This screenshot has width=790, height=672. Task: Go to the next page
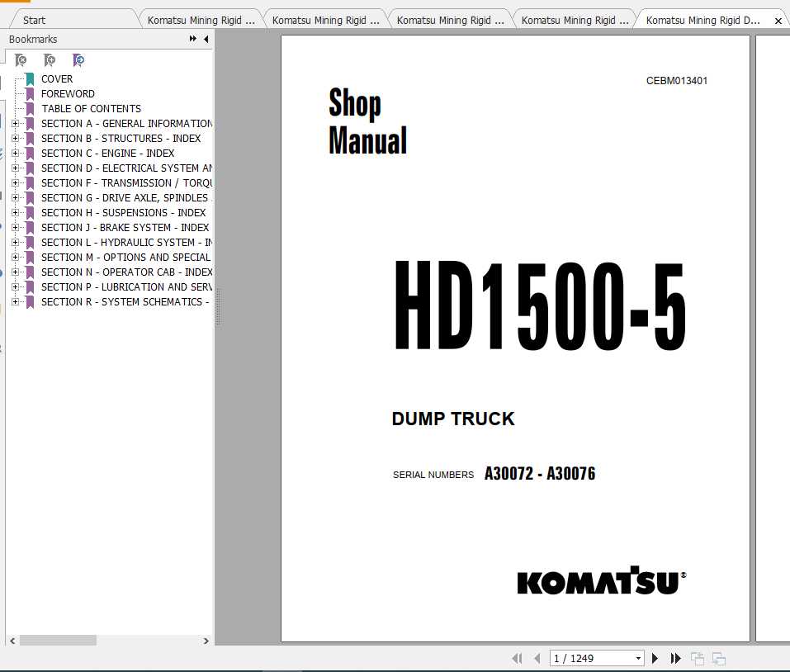pyautogui.click(x=655, y=659)
